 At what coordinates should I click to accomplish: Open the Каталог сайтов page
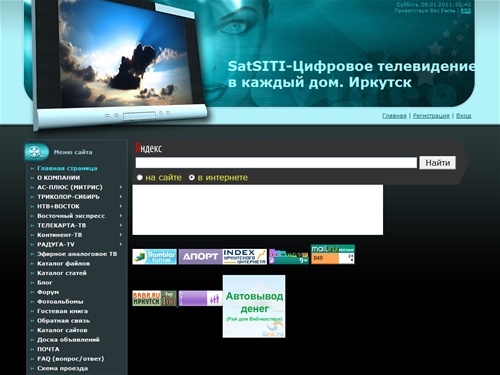62,330
